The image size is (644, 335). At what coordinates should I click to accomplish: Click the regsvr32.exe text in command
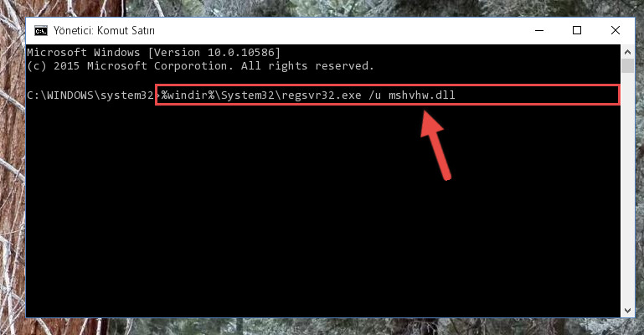click(x=322, y=95)
